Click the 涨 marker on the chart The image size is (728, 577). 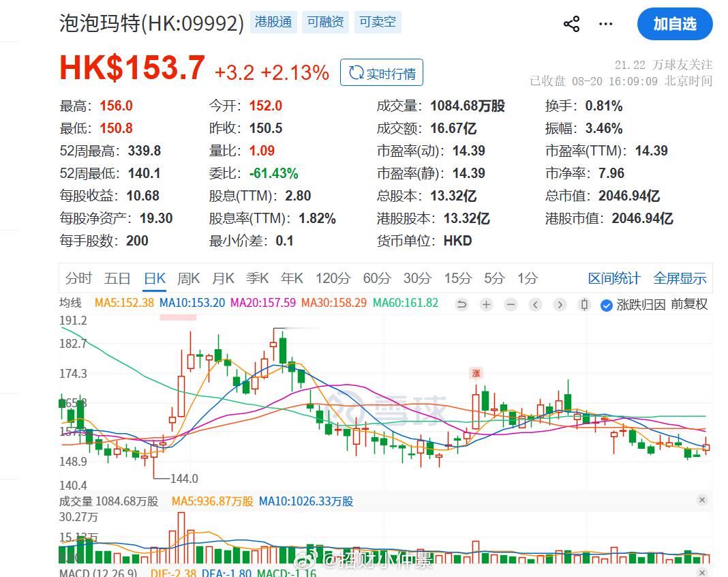pos(476,373)
